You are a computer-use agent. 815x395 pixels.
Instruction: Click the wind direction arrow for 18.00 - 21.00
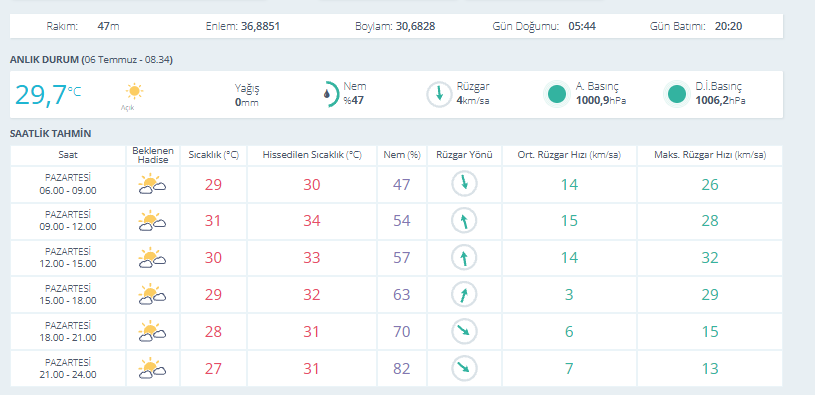464,332
